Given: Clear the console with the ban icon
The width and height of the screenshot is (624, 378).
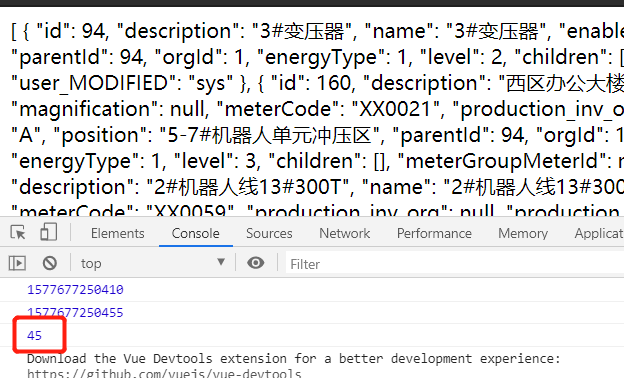Looking at the screenshot, I should (50, 263).
